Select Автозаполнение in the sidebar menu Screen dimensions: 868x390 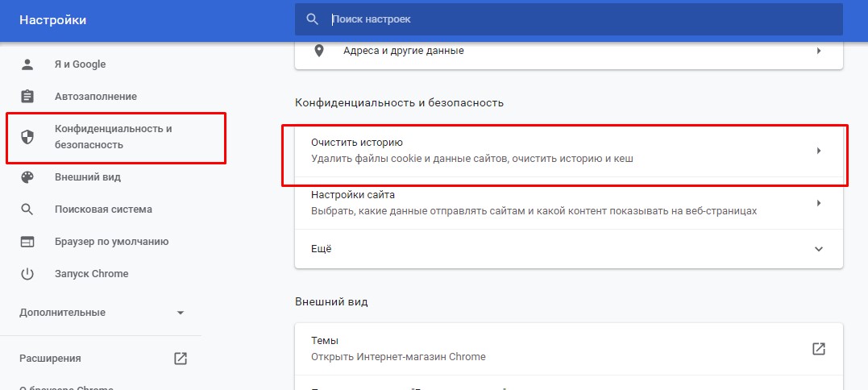click(x=95, y=97)
